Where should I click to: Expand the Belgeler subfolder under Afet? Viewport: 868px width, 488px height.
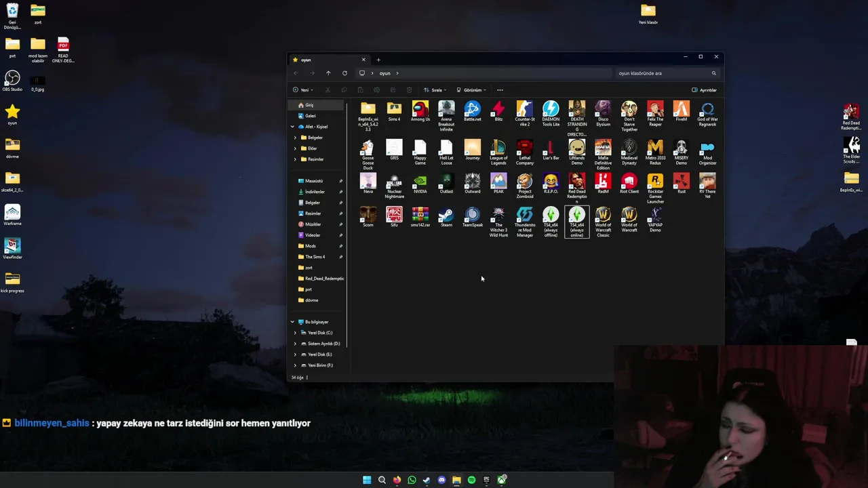[295, 138]
